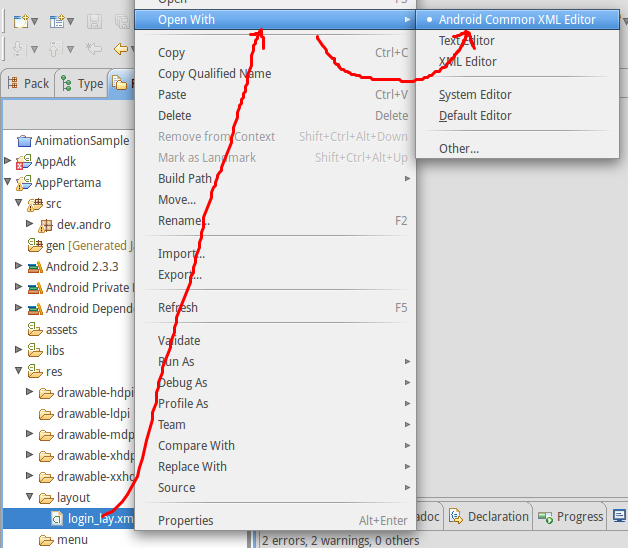This screenshot has height=548, width=628.
Task: Open the Team submenu
Action: [x=275, y=424]
